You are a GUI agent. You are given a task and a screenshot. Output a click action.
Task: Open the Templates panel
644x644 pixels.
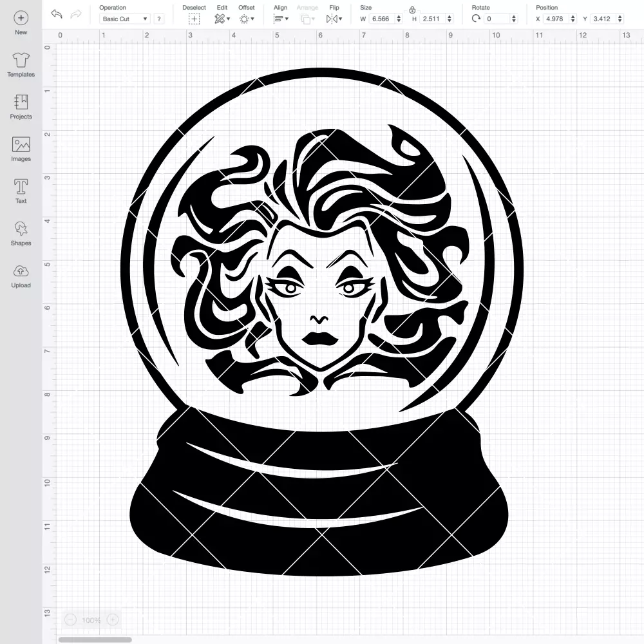[21, 65]
